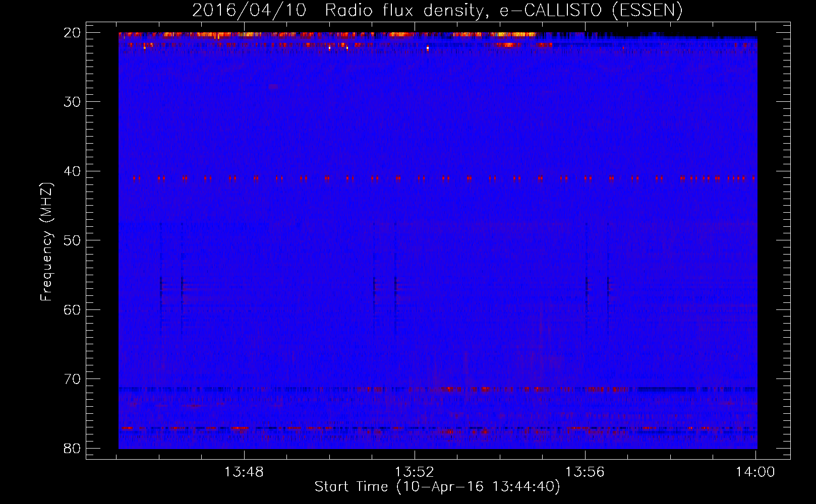Click the 13:48 time tick label

tap(244, 472)
